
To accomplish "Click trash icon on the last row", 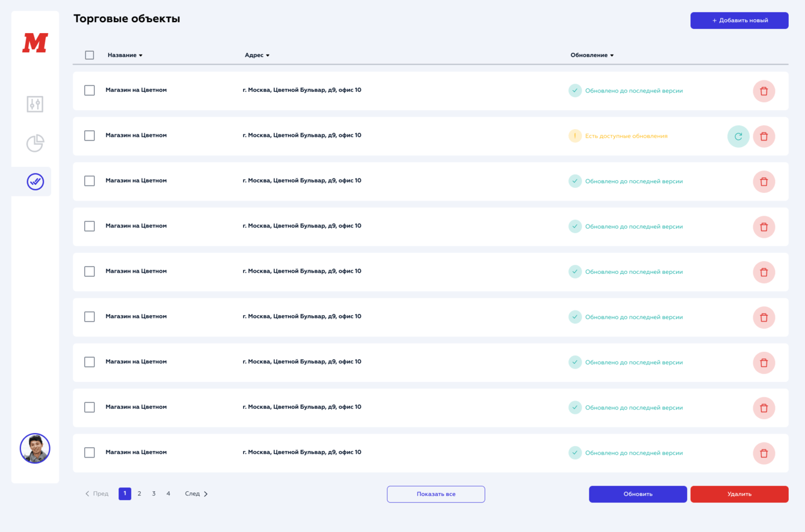I will [764, 453].
